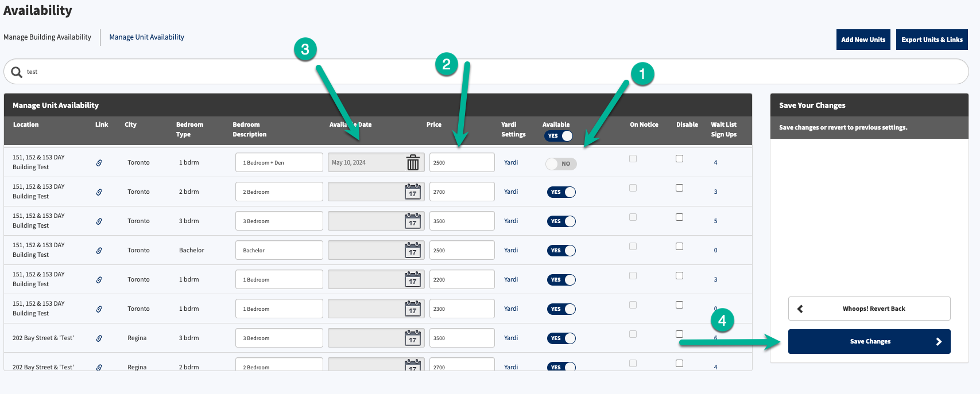Edit price field for Toronto 3 bdrm row
The height and width of the screenshot is (394, 980).
pos(462,221)
